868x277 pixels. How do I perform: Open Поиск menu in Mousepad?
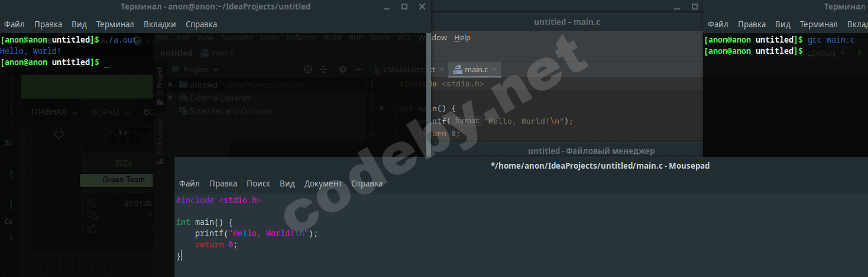[258, 183]
